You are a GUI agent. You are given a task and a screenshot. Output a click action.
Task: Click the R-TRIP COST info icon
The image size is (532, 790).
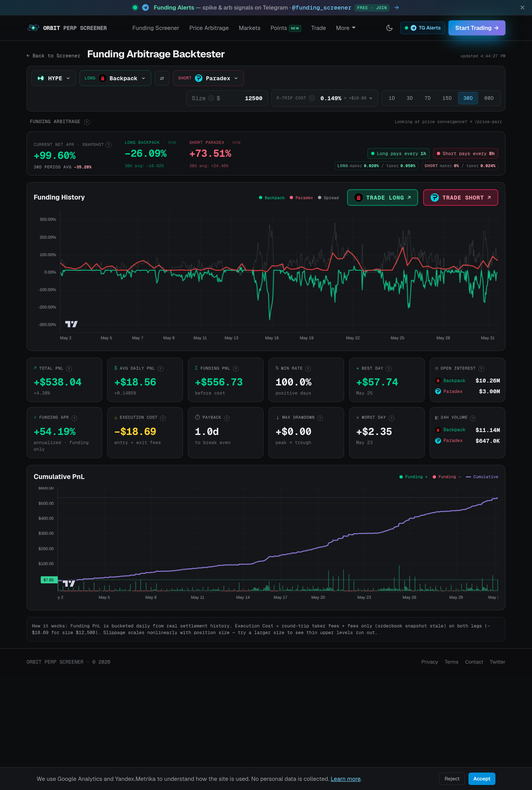[312, 98]
